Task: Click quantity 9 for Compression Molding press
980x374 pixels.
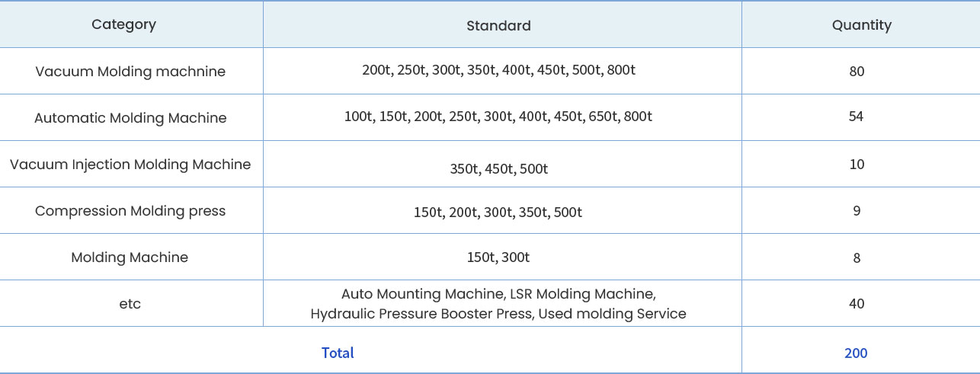Action: coord(857,211)
